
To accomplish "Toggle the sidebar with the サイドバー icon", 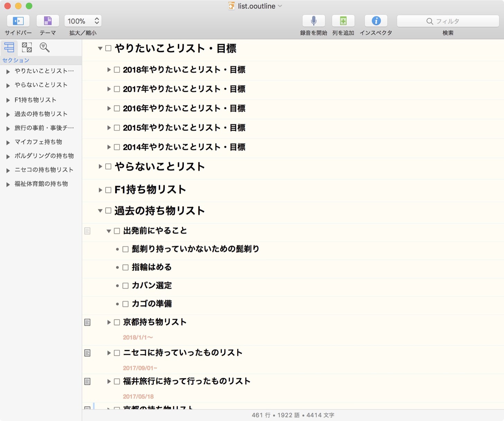I will (x=18, y=21).
